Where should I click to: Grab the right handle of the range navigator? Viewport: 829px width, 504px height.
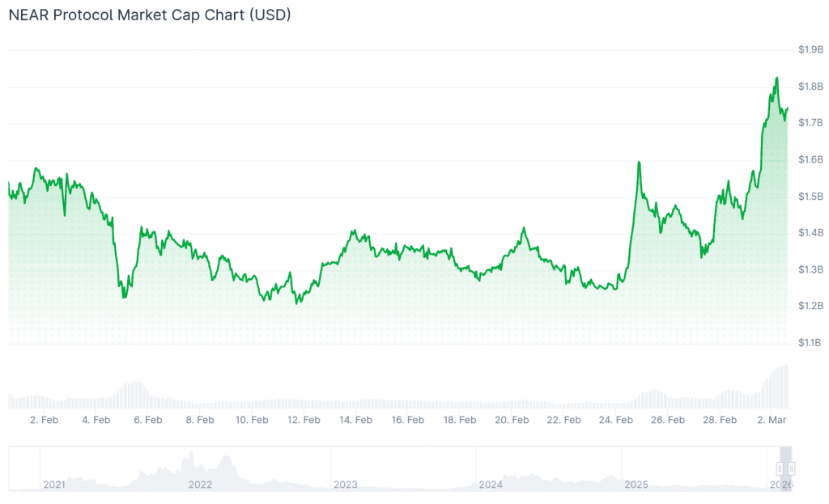[792, 468]
